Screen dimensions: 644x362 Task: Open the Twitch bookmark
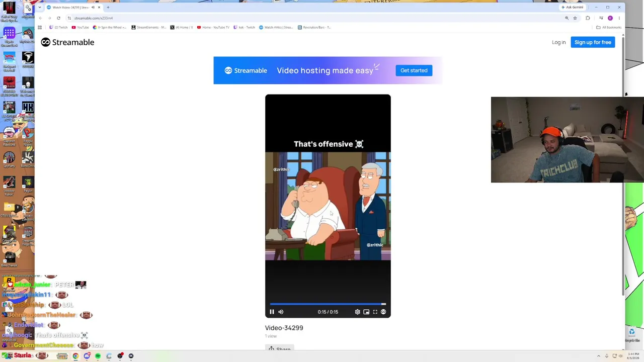(58, 27)
